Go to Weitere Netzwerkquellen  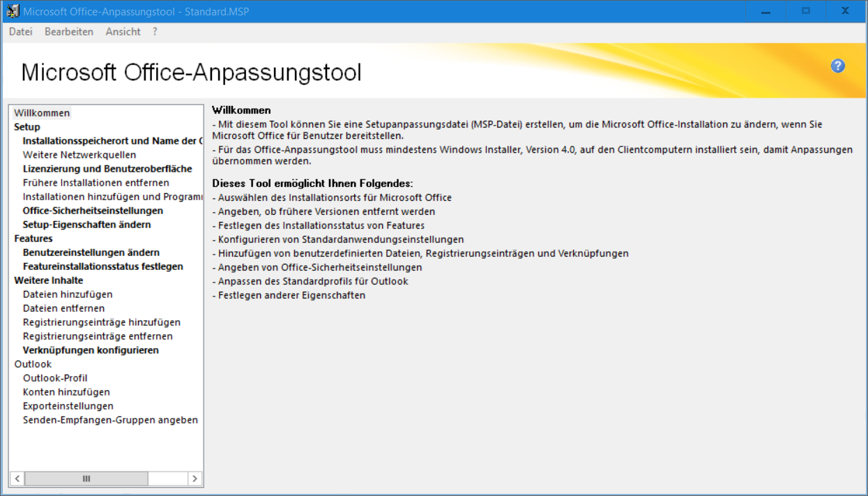[x=79, y=155]
